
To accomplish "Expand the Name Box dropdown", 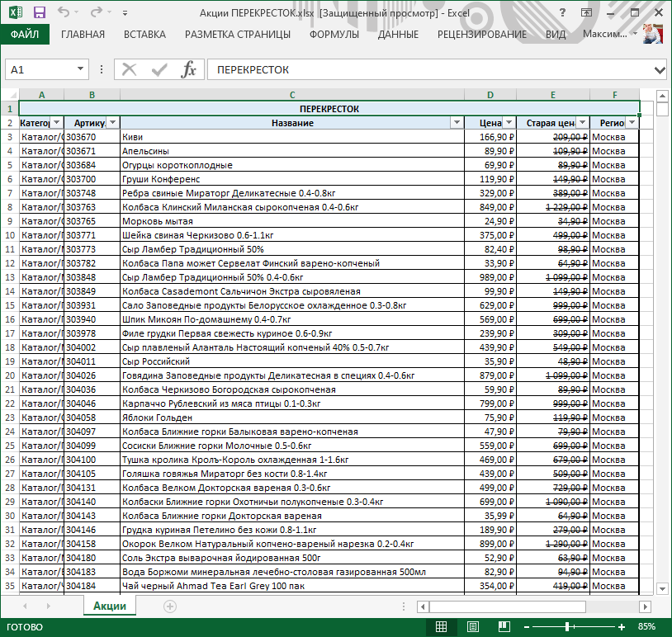I will point(80,70).
